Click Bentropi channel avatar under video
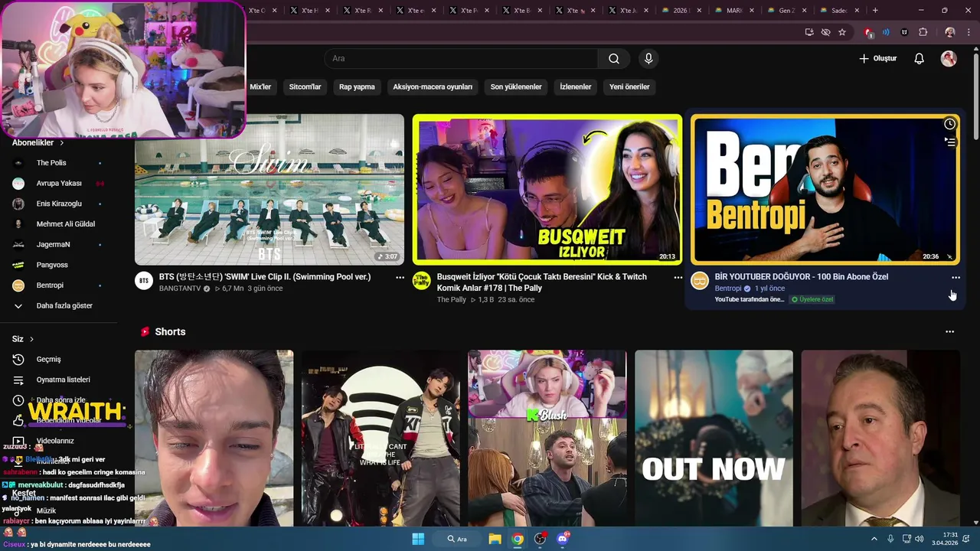Screen dimensions: 980x551 pyautogui.click(x=700, y=280)
